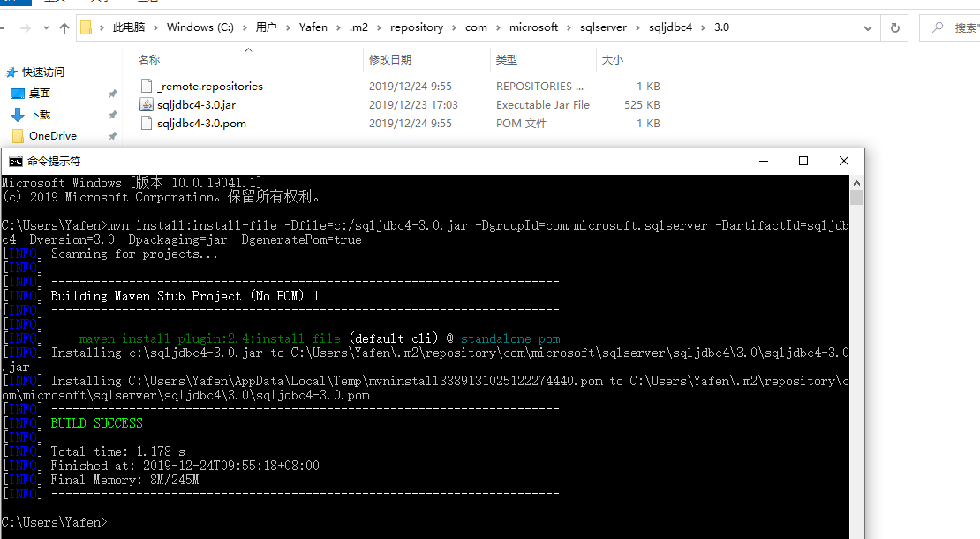Click the yellow folder icon in the address bar
The image size is (980, 539).
[x=87, y=27]
